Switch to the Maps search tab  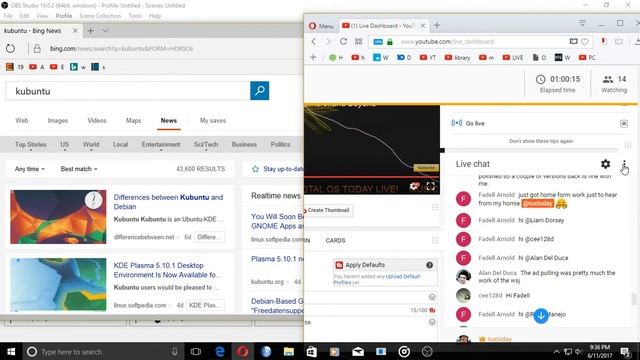coord(133,120)
